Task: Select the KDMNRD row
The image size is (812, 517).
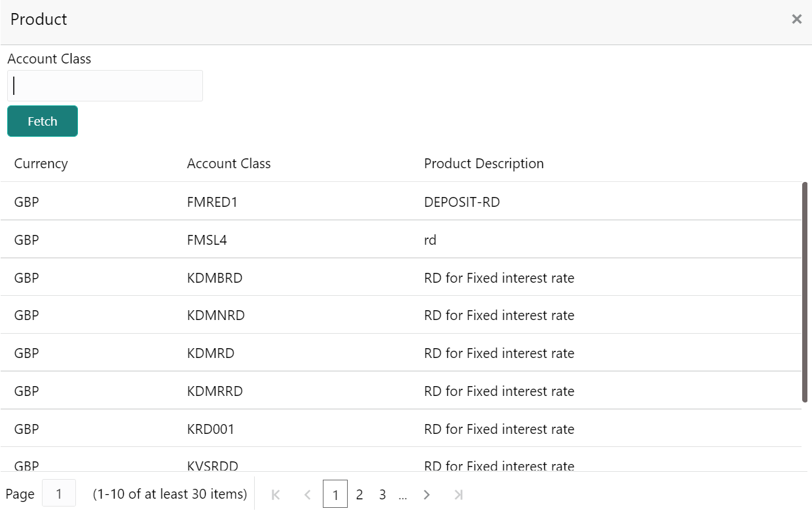Action: 216,315
